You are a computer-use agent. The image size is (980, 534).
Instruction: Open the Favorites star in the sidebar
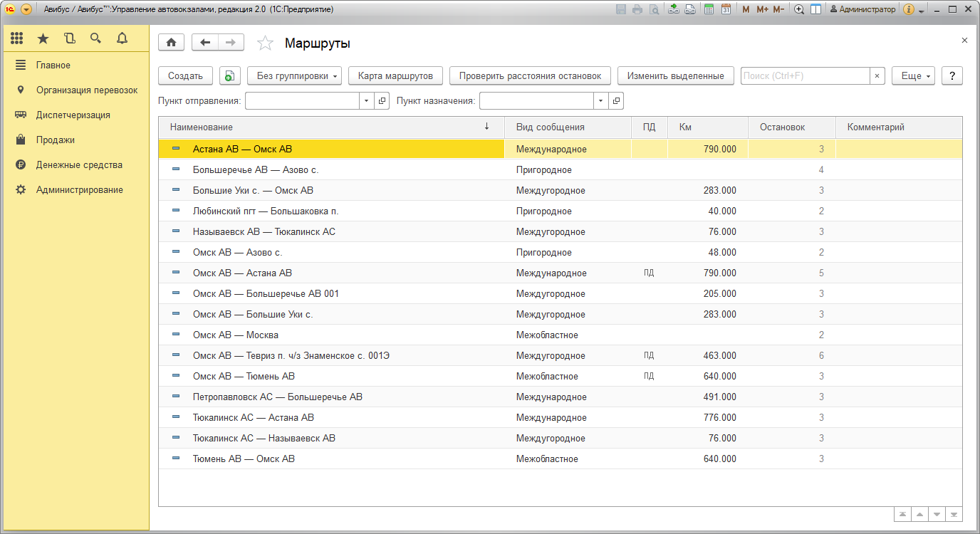(43, 39)
